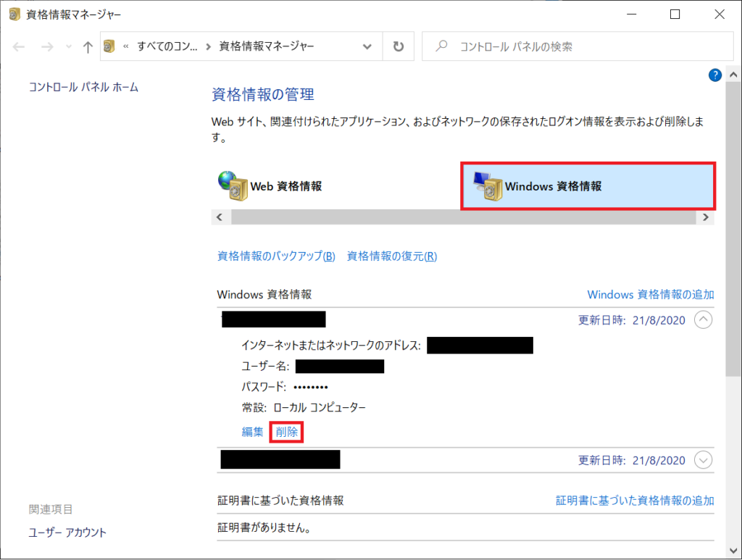
Task: Click the breadcrumb overflow double chevron
Action: (126, 46)
